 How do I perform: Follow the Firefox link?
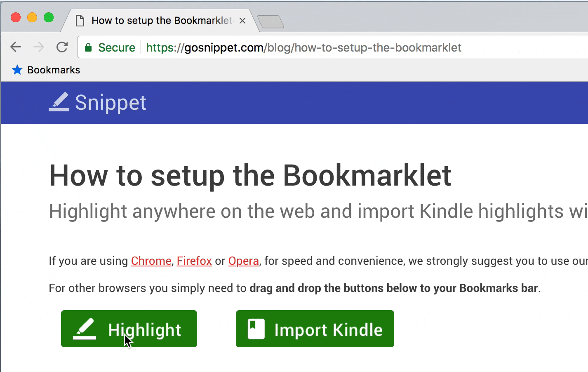pos(194,261)
